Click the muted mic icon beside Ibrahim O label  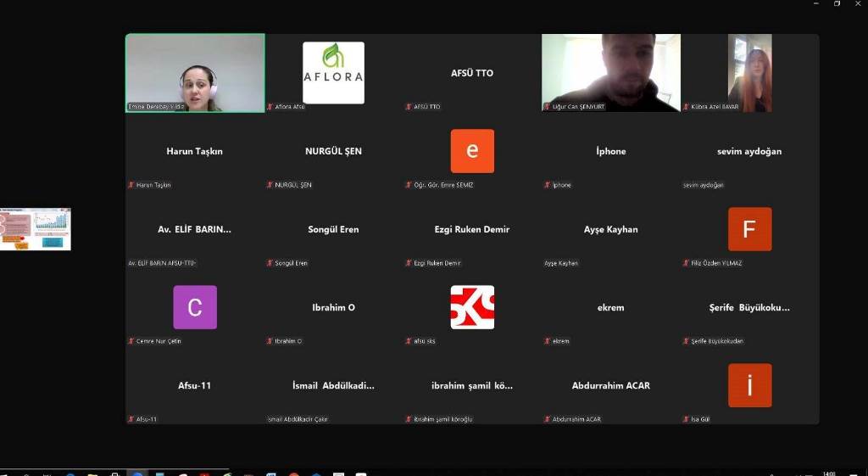[270, 341]
